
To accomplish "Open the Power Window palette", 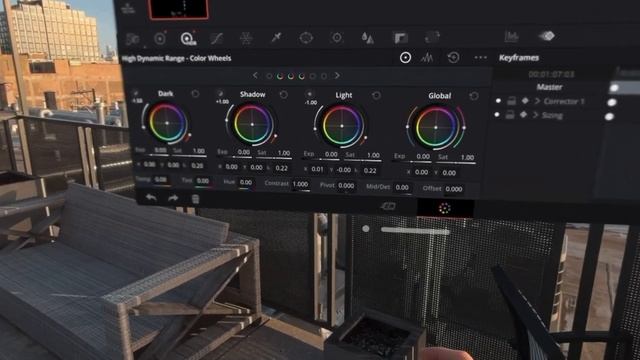I will [x=306, y=38].
